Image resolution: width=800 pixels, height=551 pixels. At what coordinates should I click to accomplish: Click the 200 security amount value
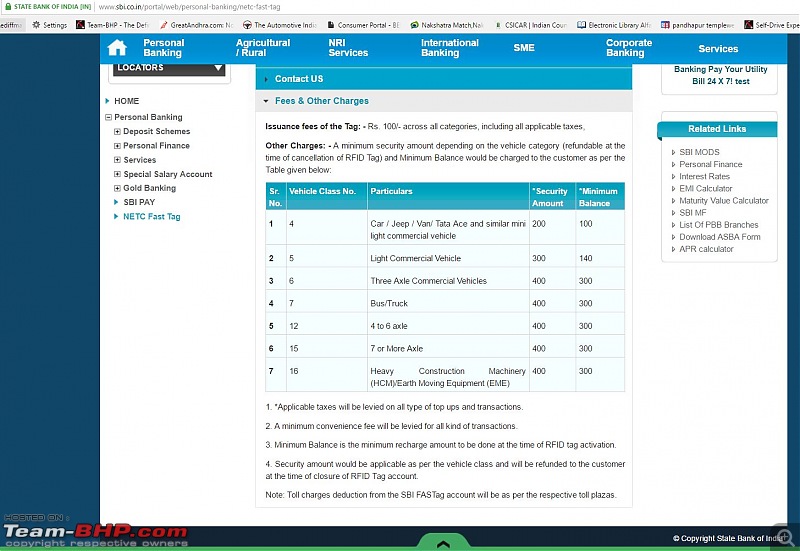[539, 223]
